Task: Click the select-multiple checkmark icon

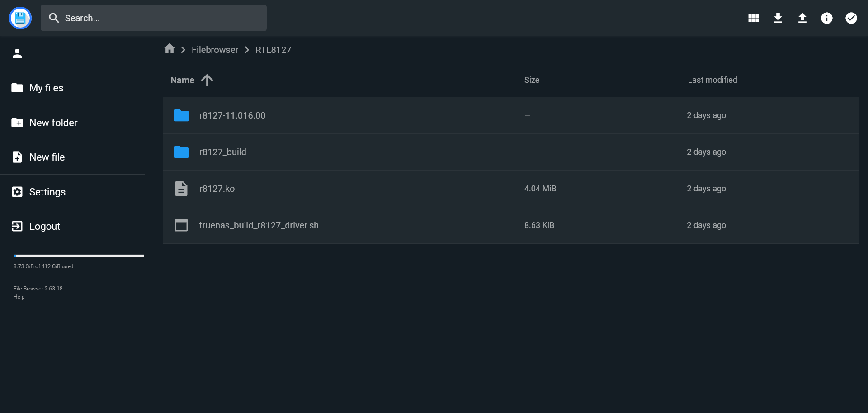Action: pyautogui.click(x=851, y=18)
